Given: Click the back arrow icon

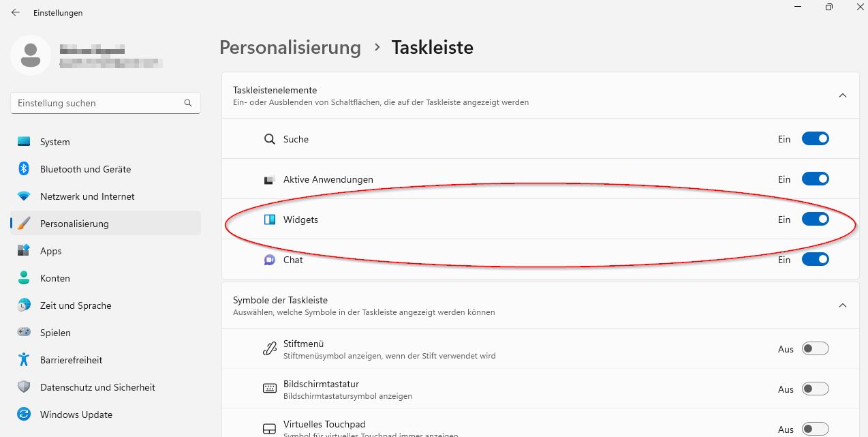Looking at the screenshot, I should (16, 12).
